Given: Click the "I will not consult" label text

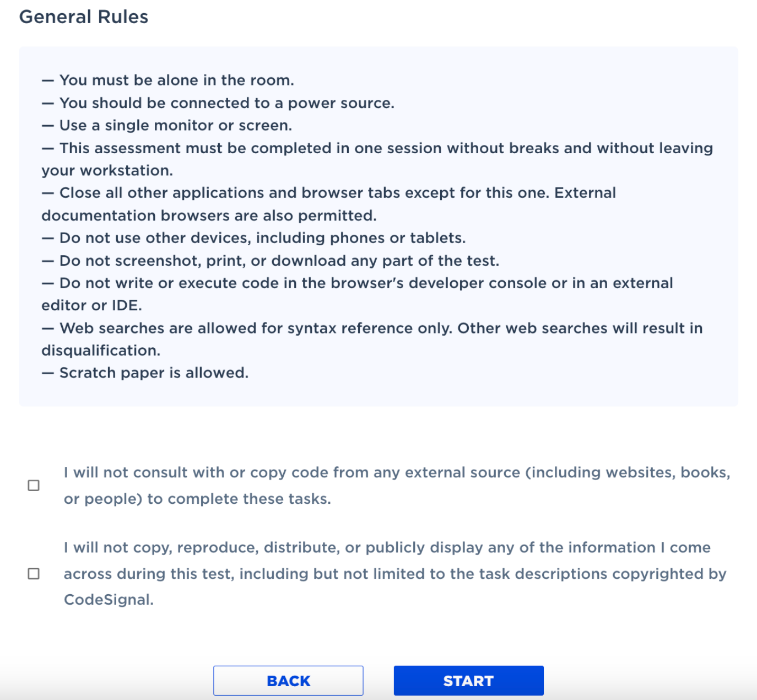Looking at the screenshot, I should 397,473.
